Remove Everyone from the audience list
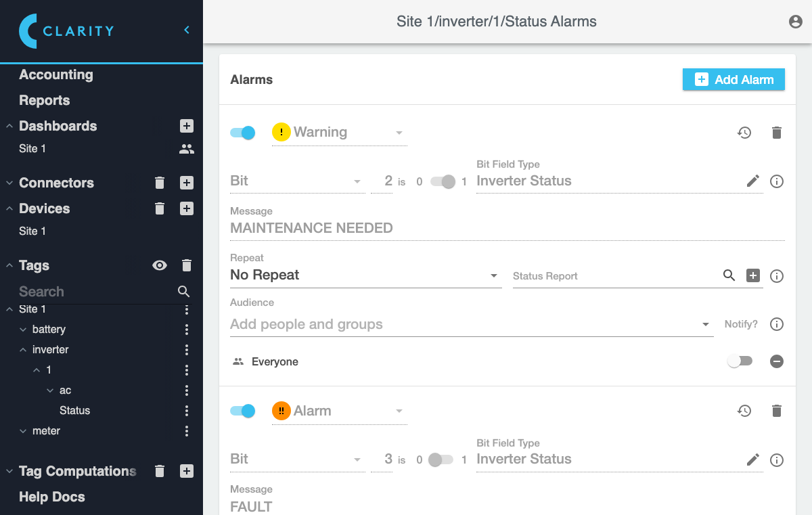Image resolution: width=812 pixels, height=515 pixels. point(777,361)
